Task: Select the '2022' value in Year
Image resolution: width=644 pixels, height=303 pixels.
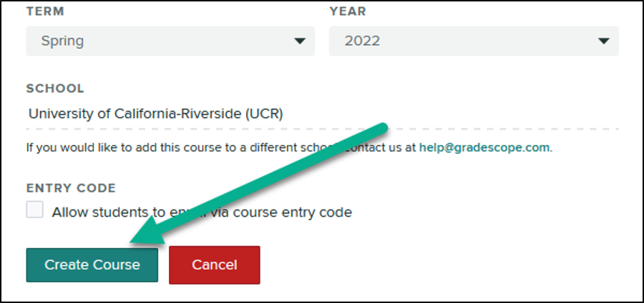Action: tap(362, 41)
